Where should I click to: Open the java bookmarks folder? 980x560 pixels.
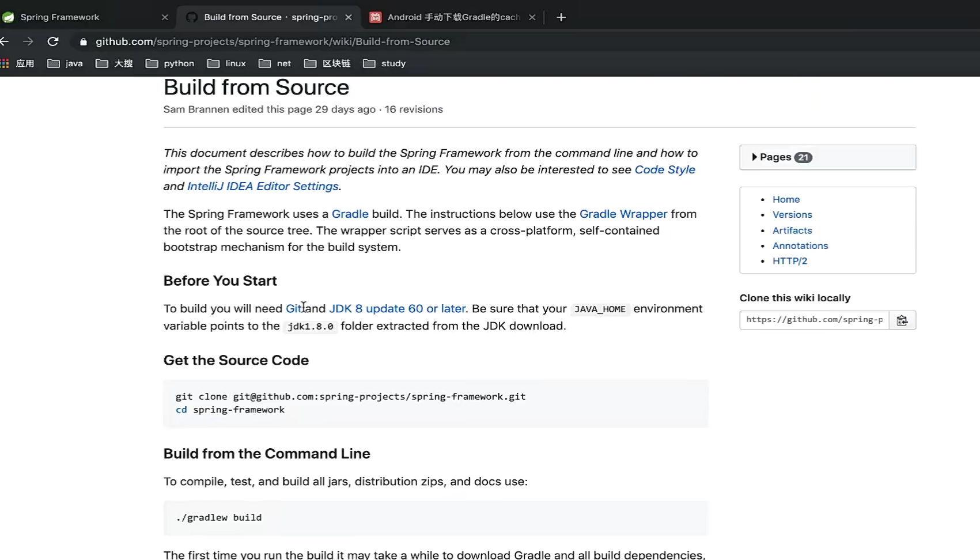tap(65, 63)
